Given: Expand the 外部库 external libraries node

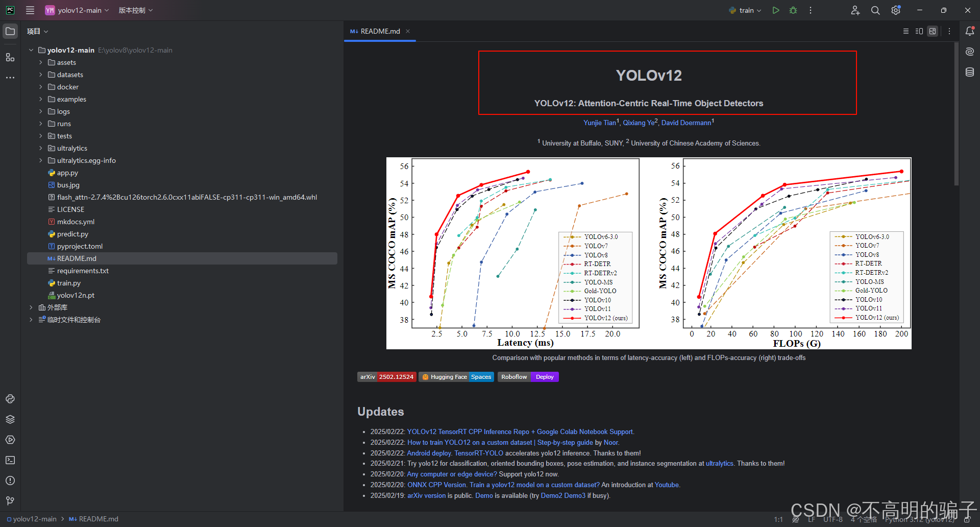Looking at the screenshot, I should point(31,307).
